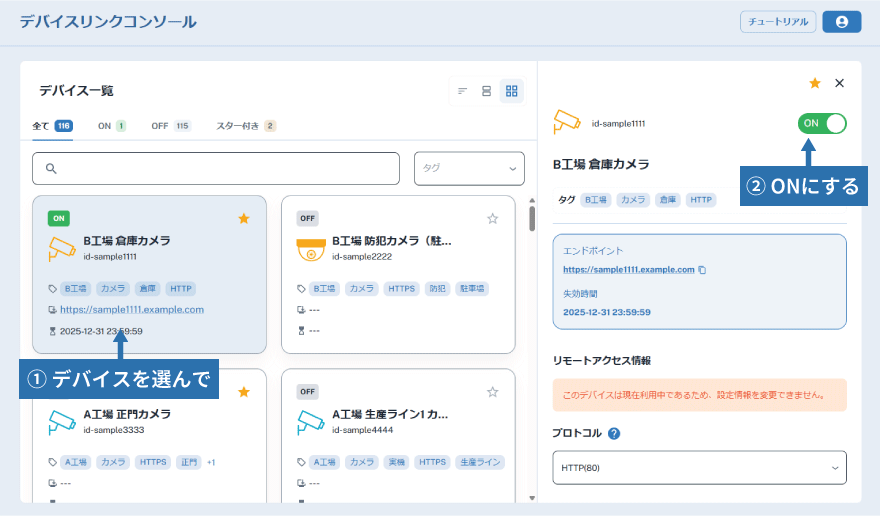The image size is (881, 516).
Task: Select the スター付き tab
Action: [x=245, y=126]
